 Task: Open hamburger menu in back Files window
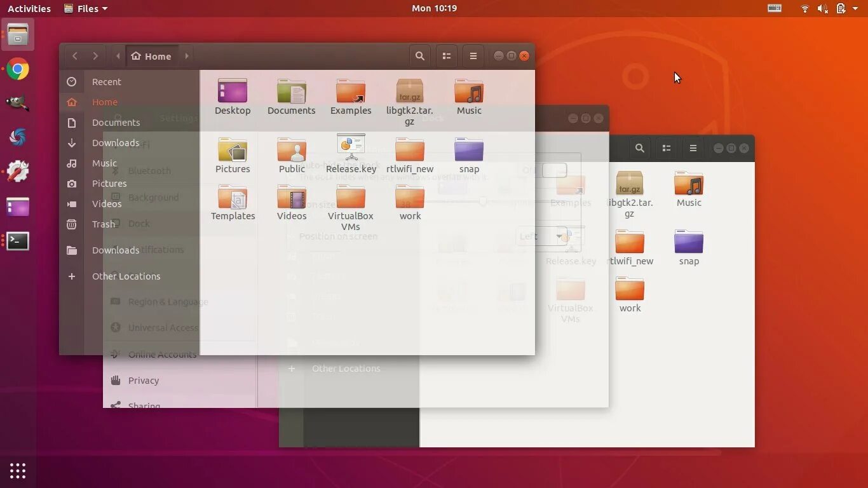693,148
